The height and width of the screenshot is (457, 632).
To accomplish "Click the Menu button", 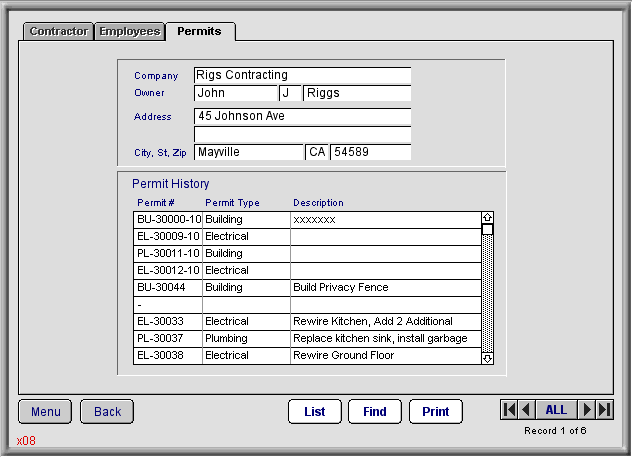I will tap(45, 411).
